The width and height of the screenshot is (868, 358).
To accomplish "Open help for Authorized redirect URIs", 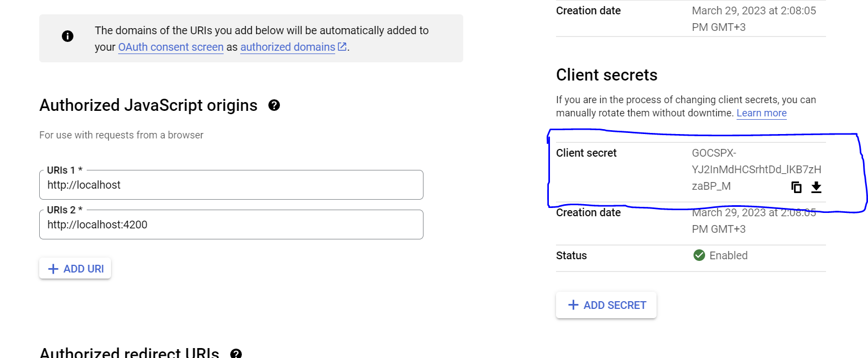I will [x=236, y=354].
